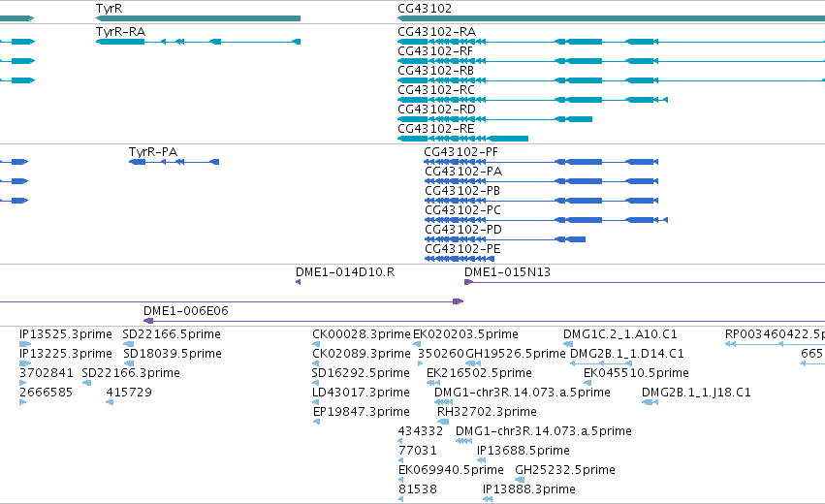The height and width of the screenshot is (504, 825).
Task: Click the SD22166.5prime EST label
Action: [x=172, y=334]
